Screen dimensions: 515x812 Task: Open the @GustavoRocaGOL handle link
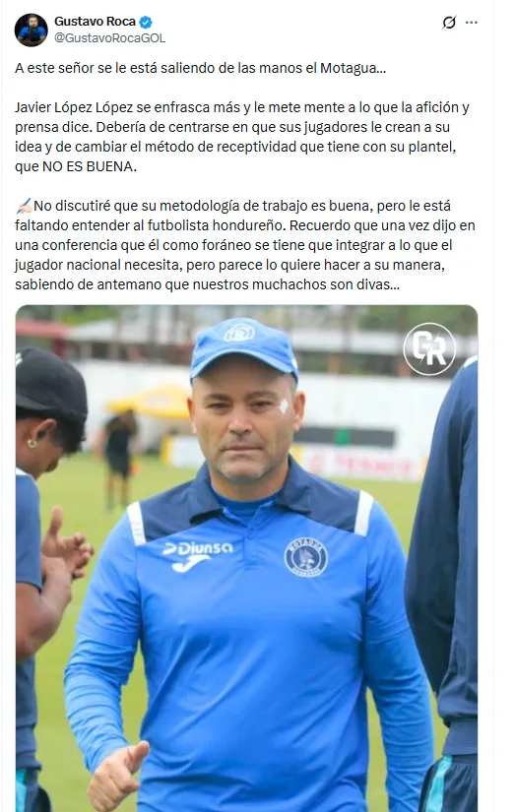point(110,38)
